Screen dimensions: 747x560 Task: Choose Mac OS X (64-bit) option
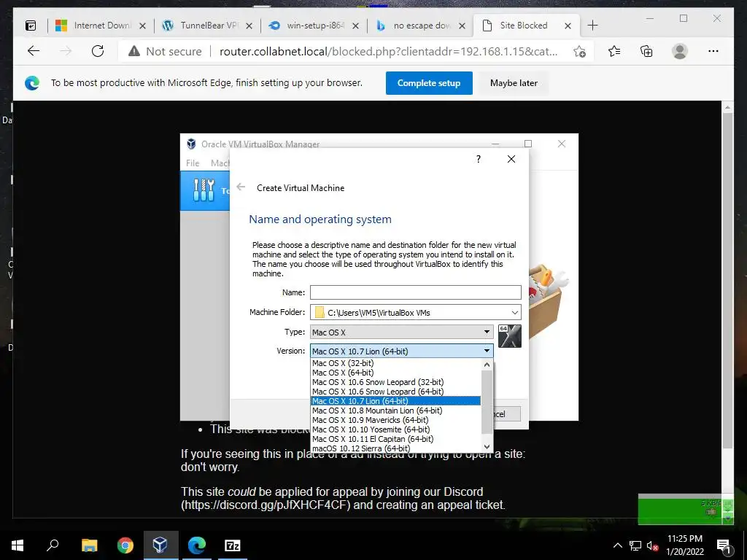(395, 373)
